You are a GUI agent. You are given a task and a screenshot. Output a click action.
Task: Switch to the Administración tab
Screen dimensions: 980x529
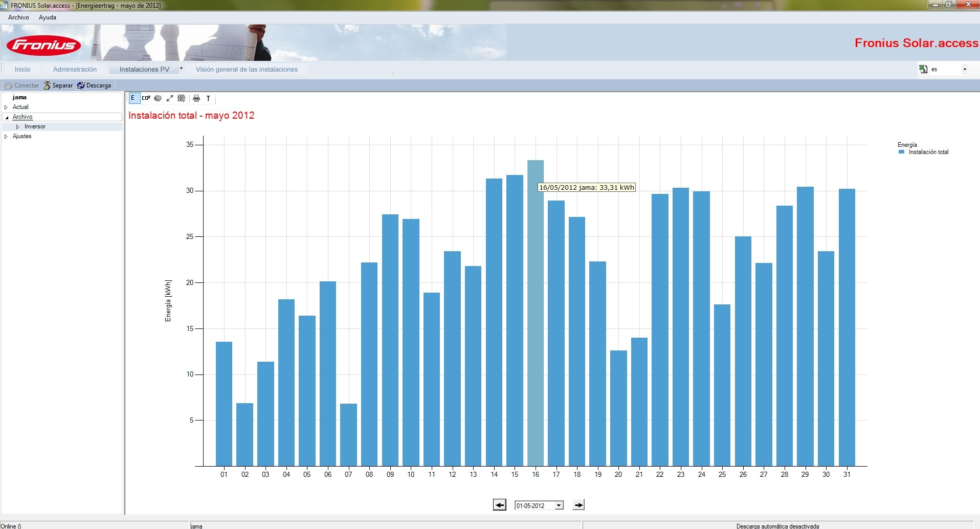75,69
